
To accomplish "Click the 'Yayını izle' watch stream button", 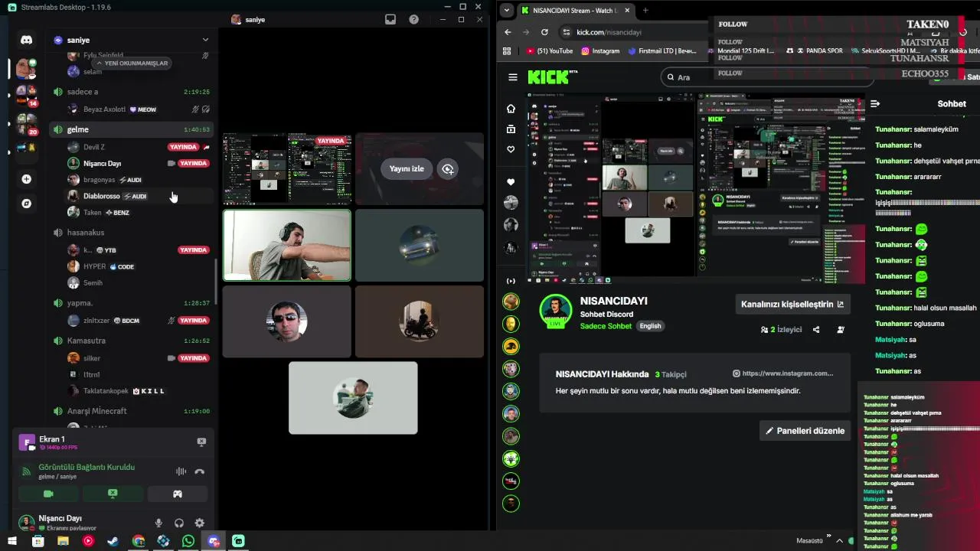I will 407,169.
